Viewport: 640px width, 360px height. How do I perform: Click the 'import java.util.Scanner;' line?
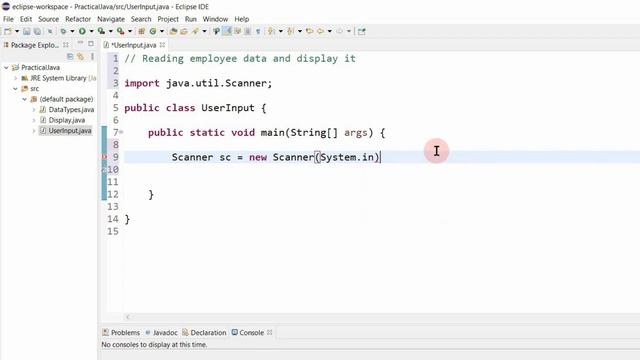[x=198, y=83]
